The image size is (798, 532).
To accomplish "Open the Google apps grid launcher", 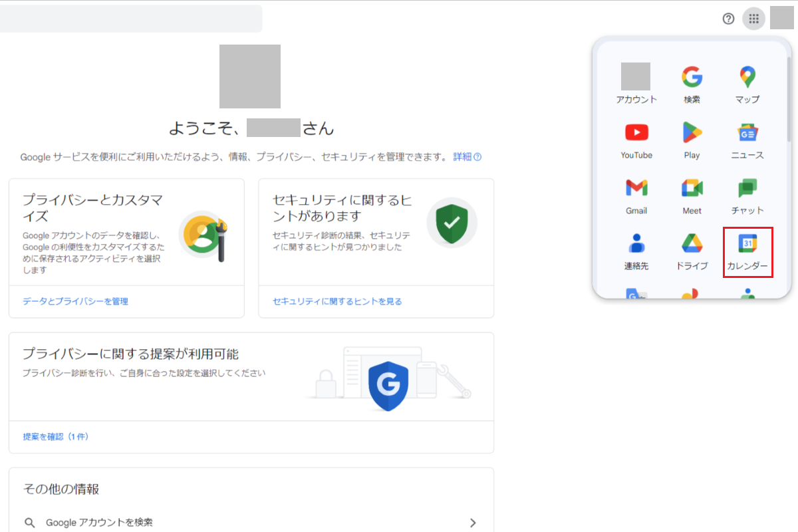I will 753,19.
